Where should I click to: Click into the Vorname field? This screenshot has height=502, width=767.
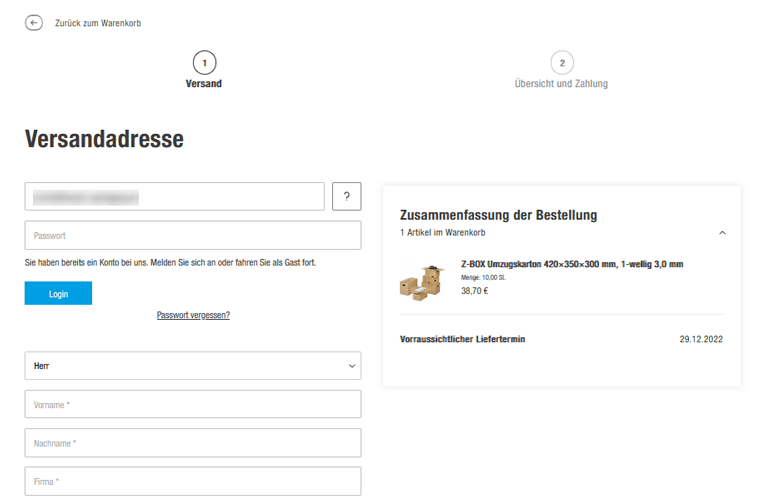[x=192, y=405]
